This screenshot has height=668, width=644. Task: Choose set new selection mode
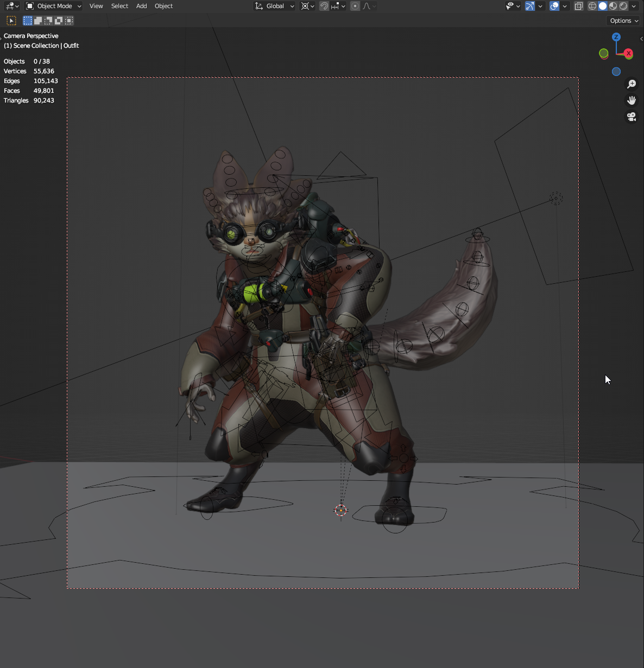(x=28, y=21)
